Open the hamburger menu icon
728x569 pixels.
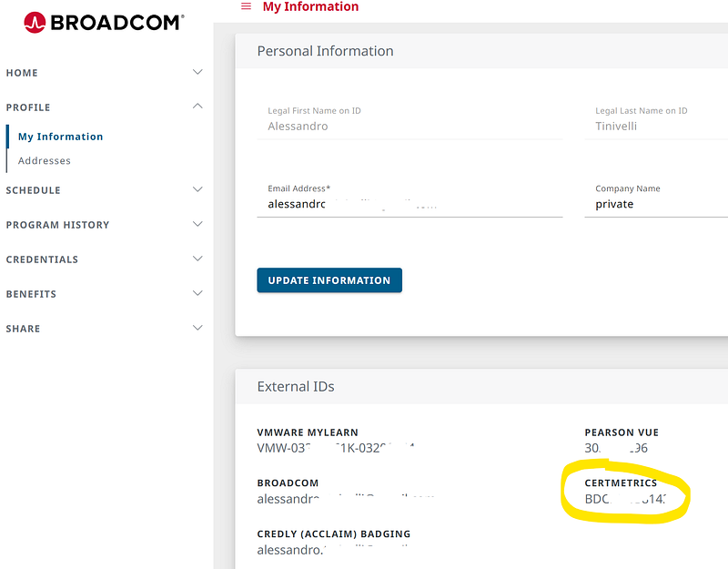246,7
